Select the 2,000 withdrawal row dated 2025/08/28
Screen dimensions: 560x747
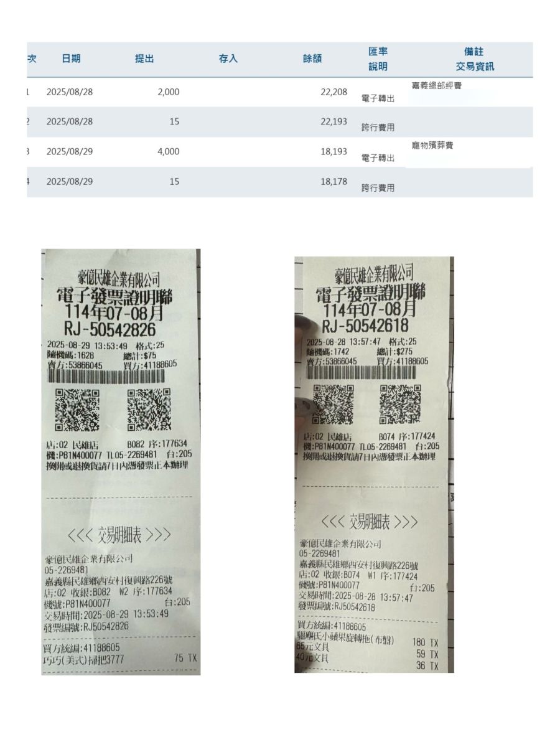tap(279, 92)
